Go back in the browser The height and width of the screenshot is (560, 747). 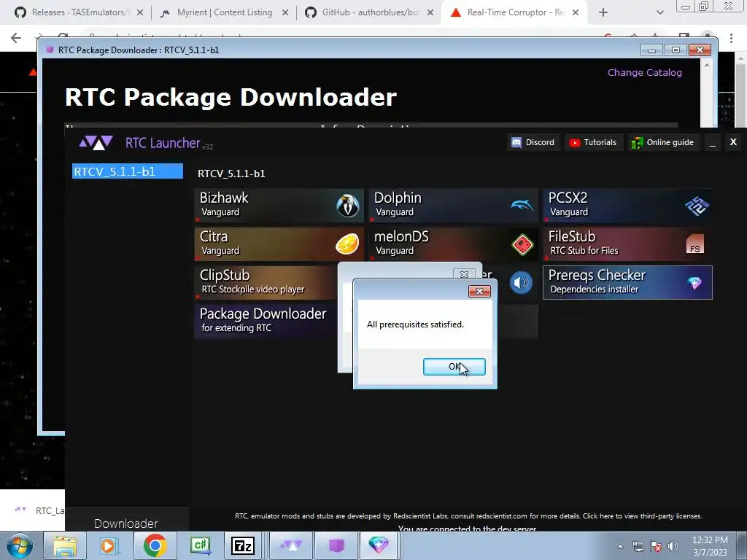16,38
